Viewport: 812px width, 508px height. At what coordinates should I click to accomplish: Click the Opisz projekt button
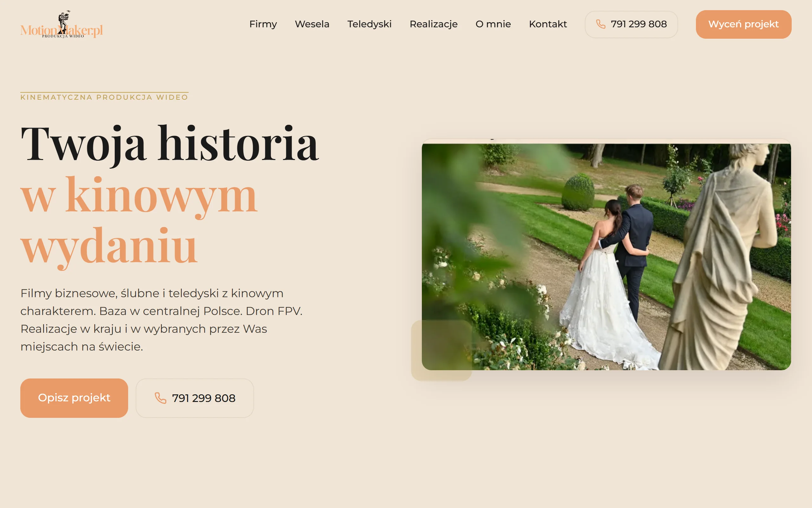(74, 398)
